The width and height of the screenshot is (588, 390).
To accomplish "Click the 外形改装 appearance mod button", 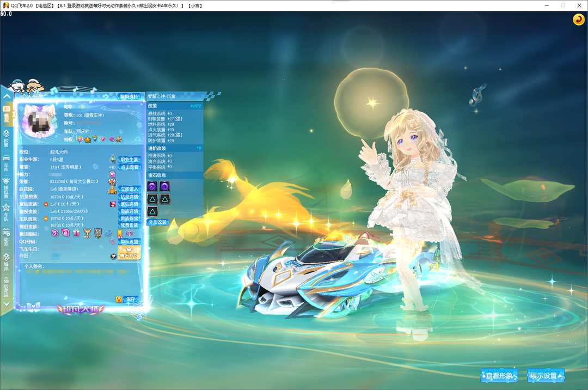I will tap(158, 222).
